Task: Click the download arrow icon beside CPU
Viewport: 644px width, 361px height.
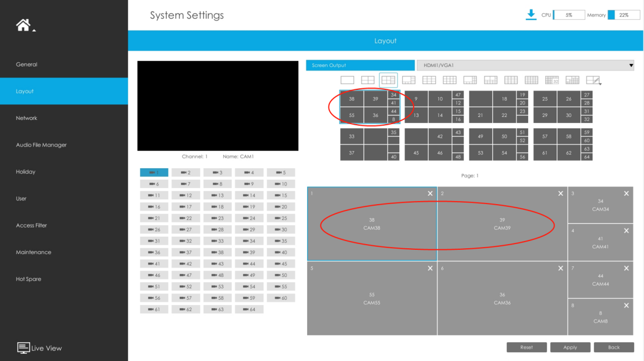Action: 531,15
